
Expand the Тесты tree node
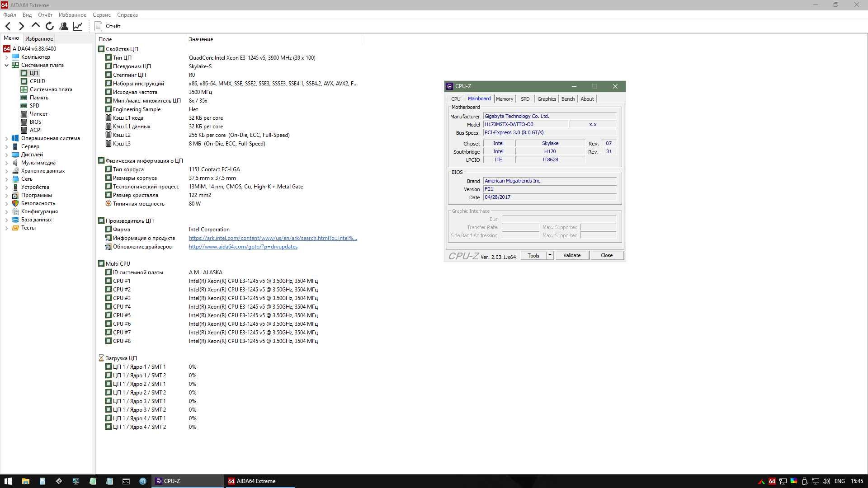pyautogui.click(x=6, y=228)
